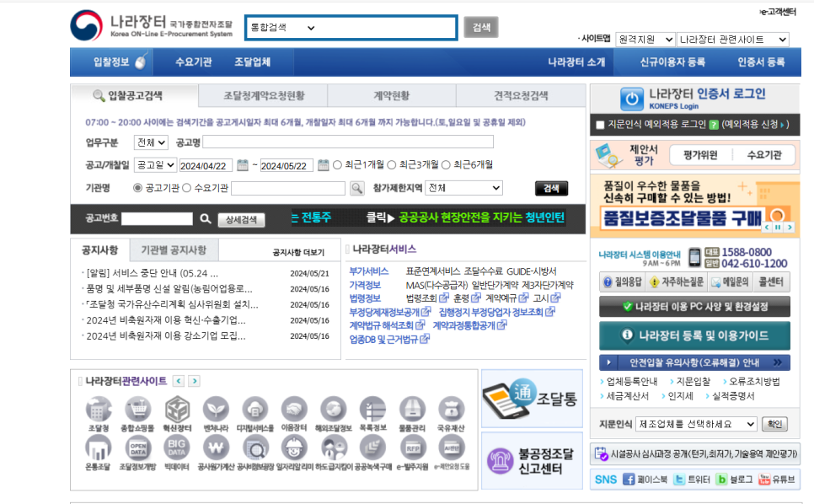Click the 공고번호 input field

(157, 219)
